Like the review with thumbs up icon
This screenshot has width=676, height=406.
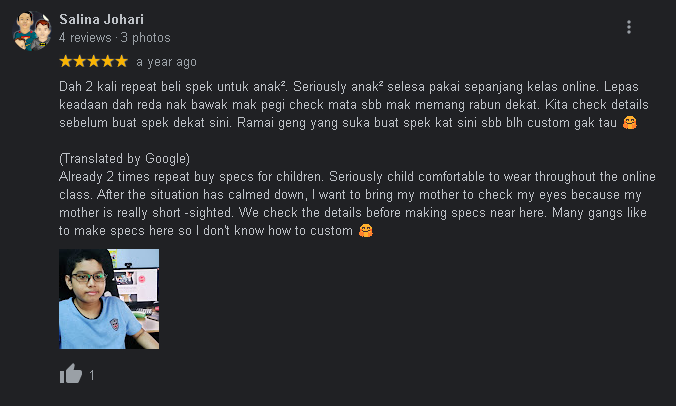(71, 374)
